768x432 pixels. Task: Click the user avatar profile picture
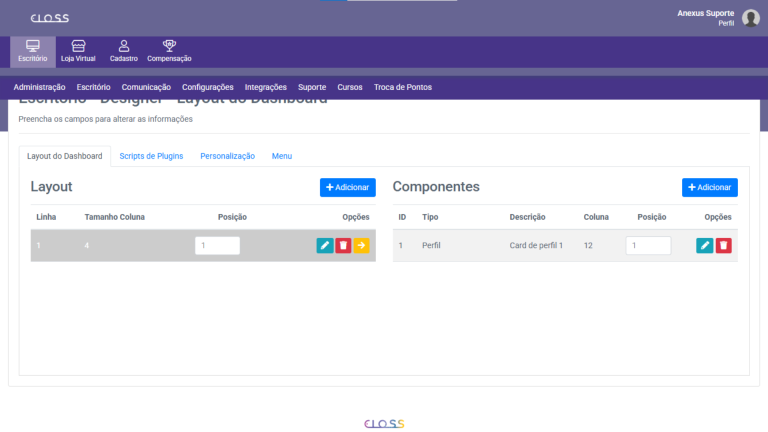point(751,18)
